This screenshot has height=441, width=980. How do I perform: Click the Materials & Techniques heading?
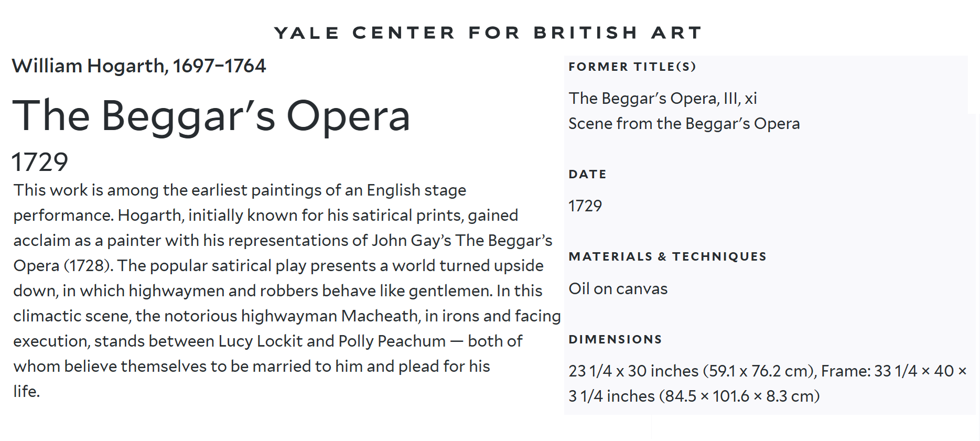point(667,256)
